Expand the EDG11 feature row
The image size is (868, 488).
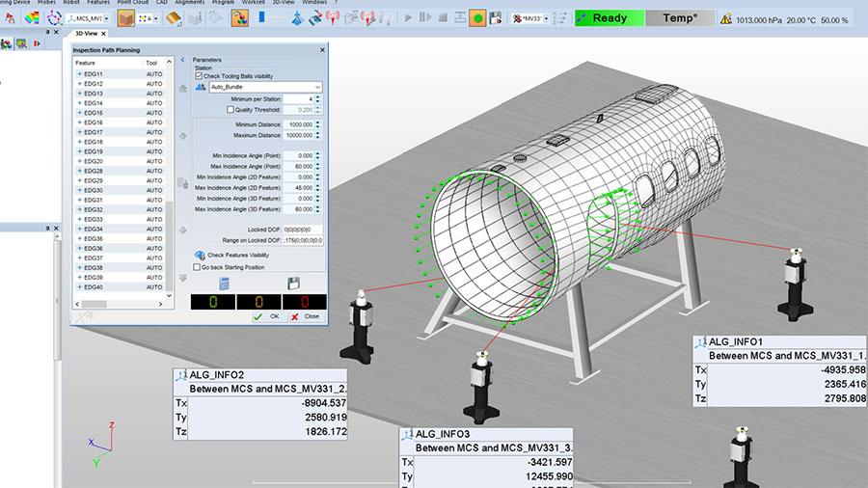click(x=79, y=74)
